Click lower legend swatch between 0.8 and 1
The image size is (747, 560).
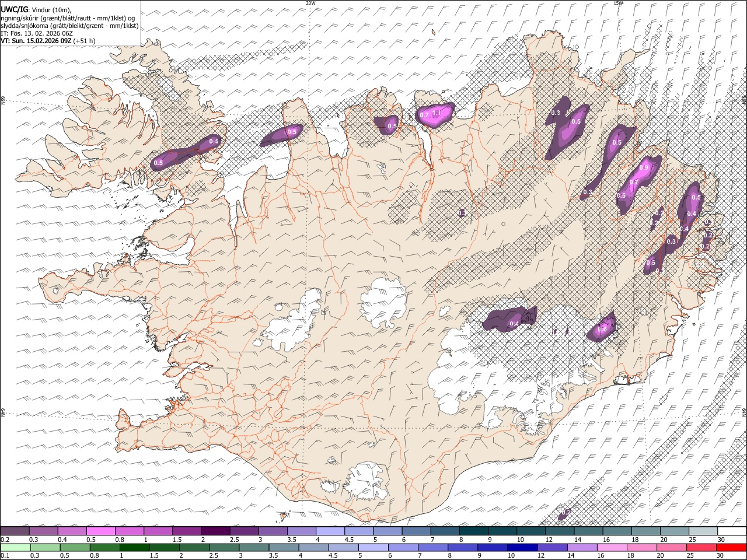105,547
